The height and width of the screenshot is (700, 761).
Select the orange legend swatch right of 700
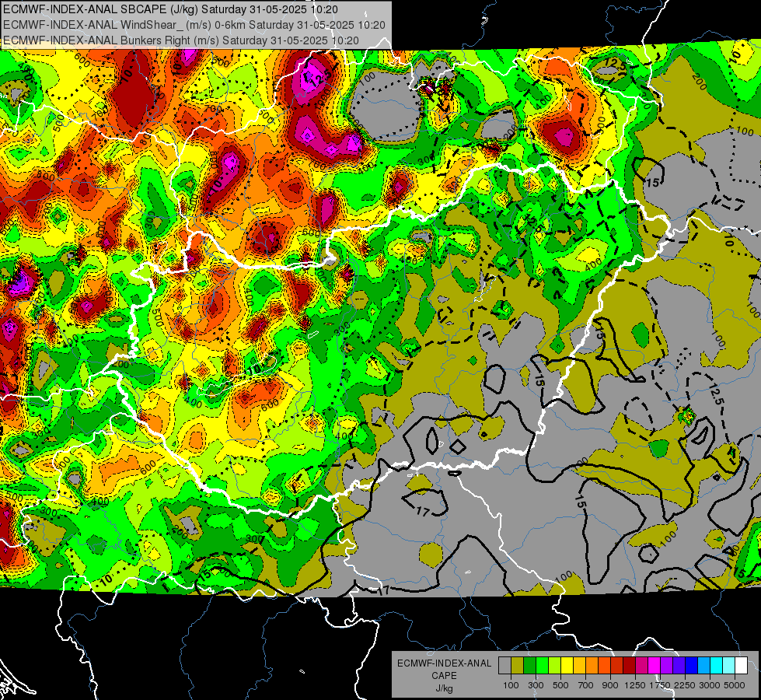[x=592, y=666]
